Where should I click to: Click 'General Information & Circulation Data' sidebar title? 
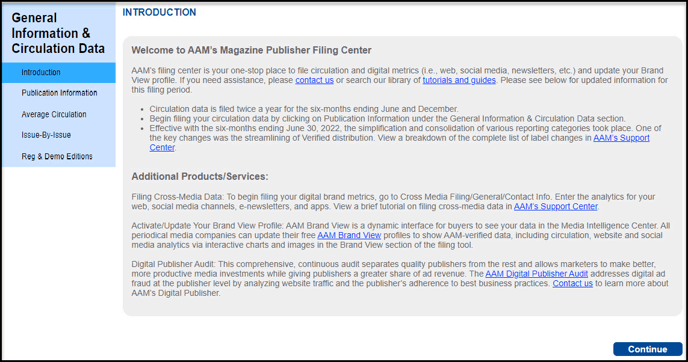[x=58, y=33]
